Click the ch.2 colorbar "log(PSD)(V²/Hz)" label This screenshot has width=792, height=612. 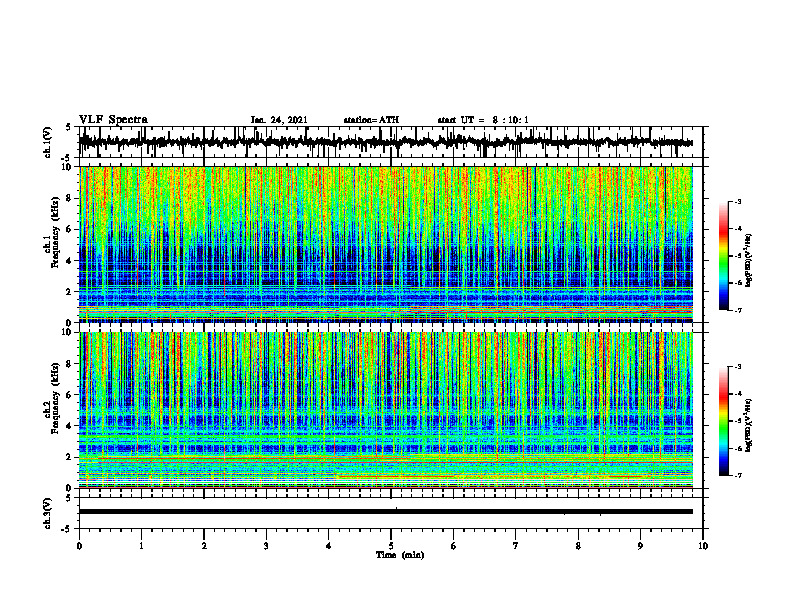point(748,425)
